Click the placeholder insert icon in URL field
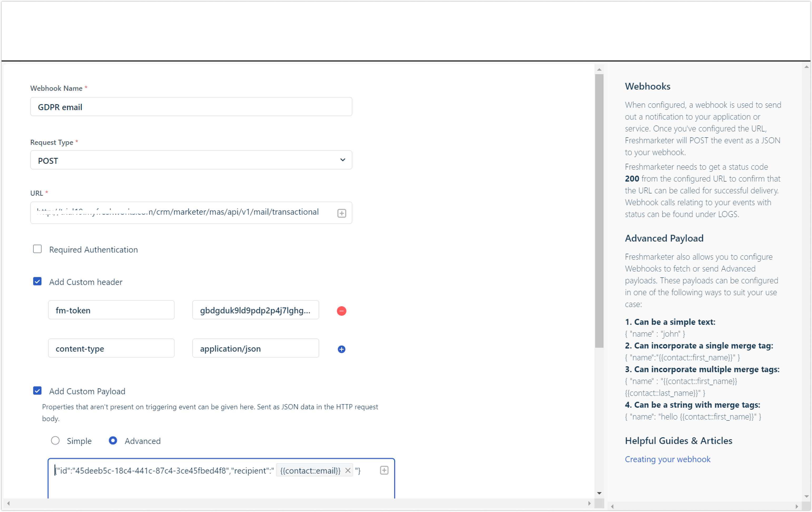Viewport: 812px width, 512px height. pos(341,213)
